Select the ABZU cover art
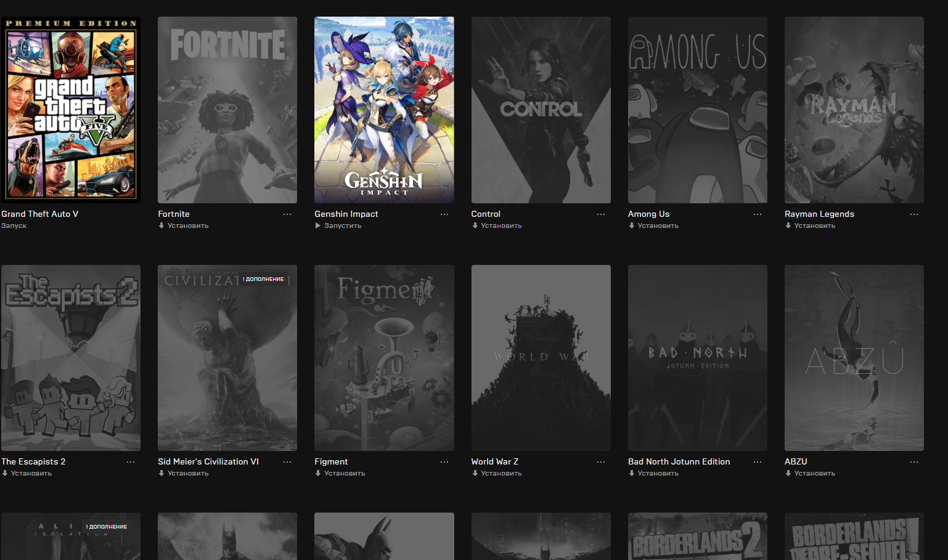 tap(854, 358)
